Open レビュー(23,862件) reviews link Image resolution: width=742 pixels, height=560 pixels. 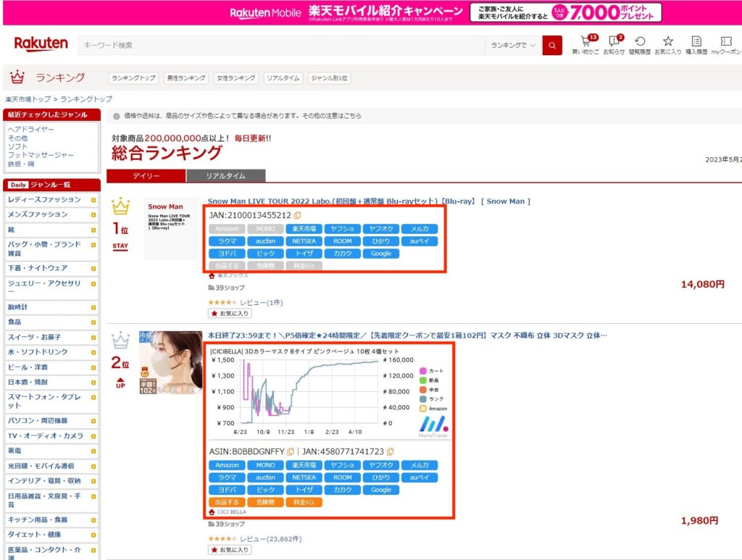pos(271,539)
